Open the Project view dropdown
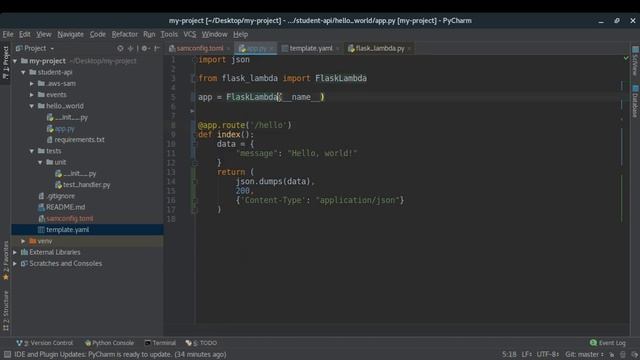 click(35, 48)
